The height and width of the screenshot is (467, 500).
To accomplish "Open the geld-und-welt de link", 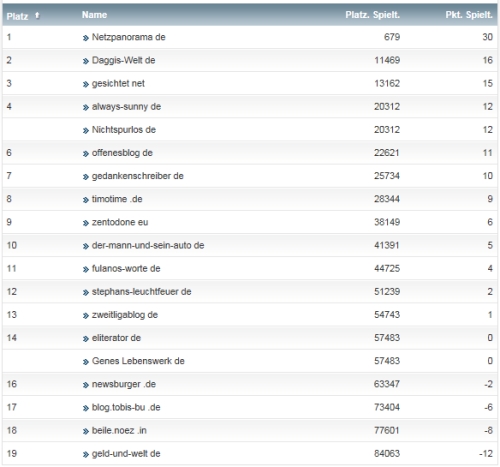I will (126, 454).
